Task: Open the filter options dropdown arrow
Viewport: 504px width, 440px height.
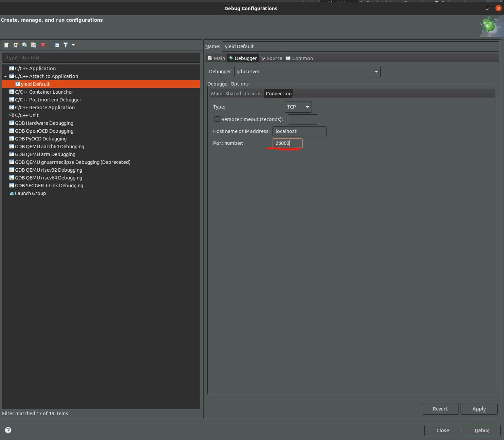Action: (x=73, y=45)
